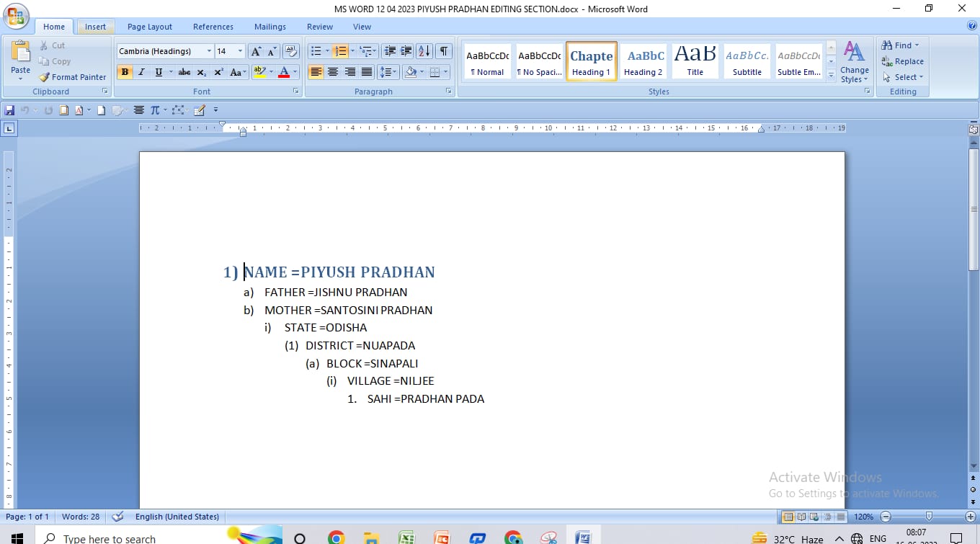Save document from Quick Access toolbar
This screenshot has width=980, height=544.
click(9, 110)
